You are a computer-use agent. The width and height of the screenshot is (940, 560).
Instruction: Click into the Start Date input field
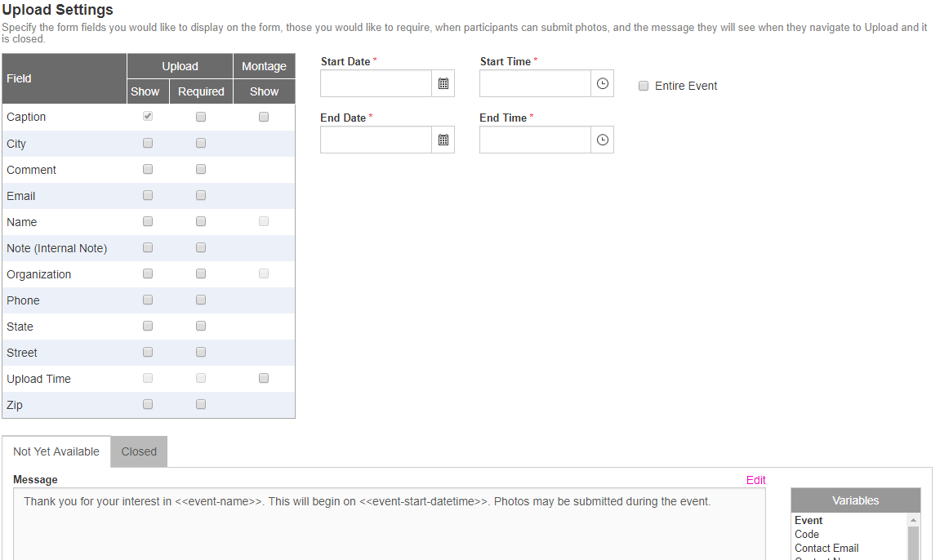point(376,83)
